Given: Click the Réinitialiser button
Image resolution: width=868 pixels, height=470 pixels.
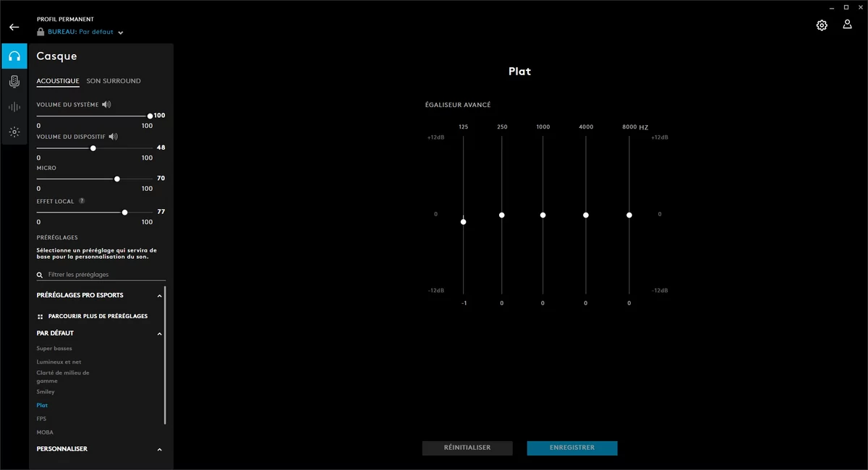Looking at the screenshot, I should pyautogui.click(x=467, y=448).
